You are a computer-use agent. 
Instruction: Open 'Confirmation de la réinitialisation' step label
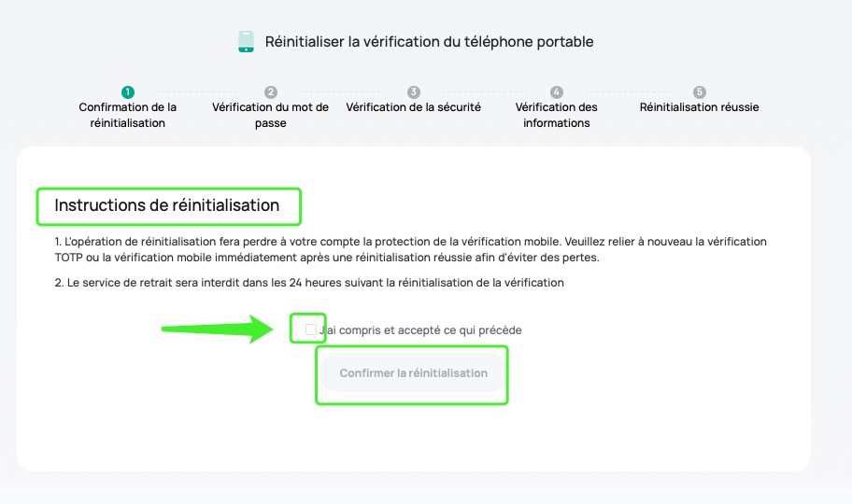pyautogui.click(x=128, y=115)
